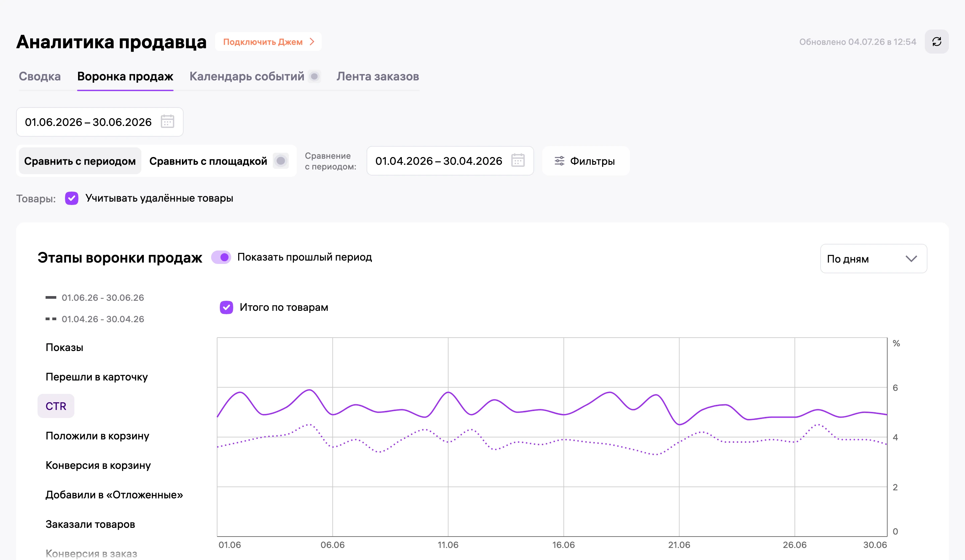This screenshot has width=965, height=560.
Task: Uncheck Учитывать удалённые товары checkbox
Action: point(72,198)
